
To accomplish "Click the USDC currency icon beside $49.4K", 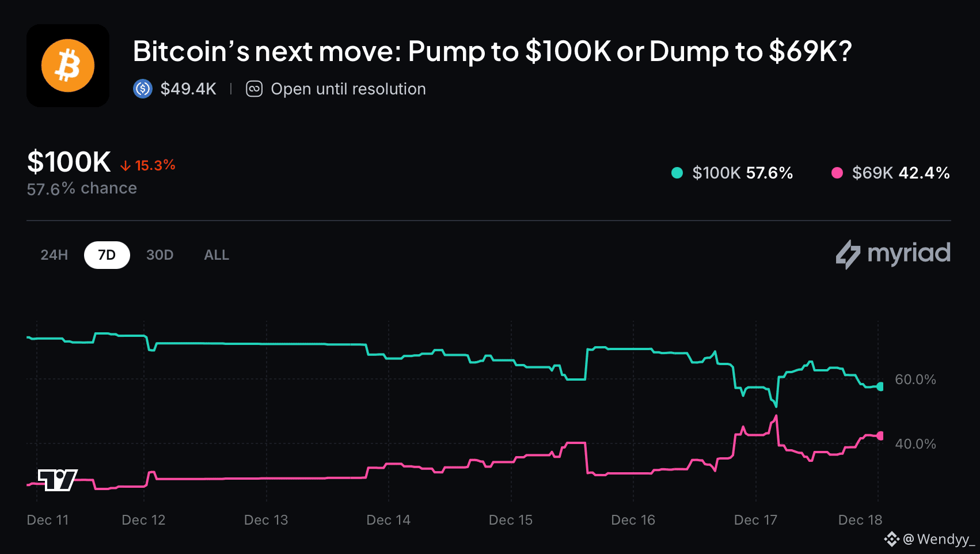I will (142, 89).
